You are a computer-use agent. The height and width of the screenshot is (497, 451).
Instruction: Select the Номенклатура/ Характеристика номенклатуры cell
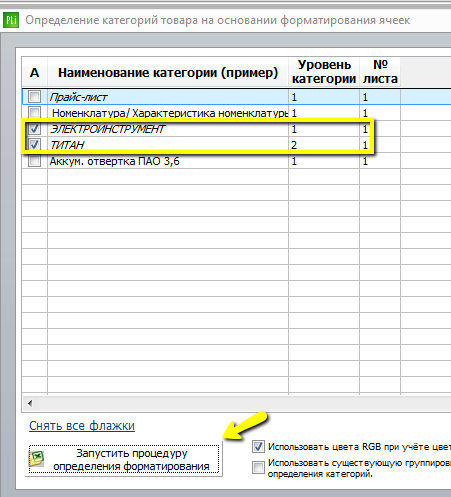(x=168, y=113)
